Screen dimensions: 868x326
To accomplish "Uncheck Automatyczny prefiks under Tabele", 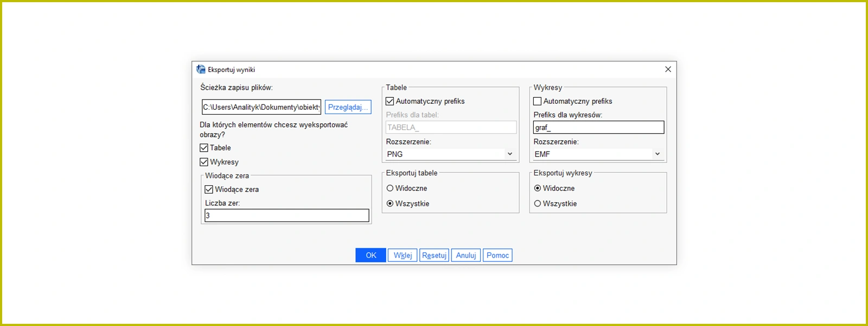I will click(x=390, y=101).
